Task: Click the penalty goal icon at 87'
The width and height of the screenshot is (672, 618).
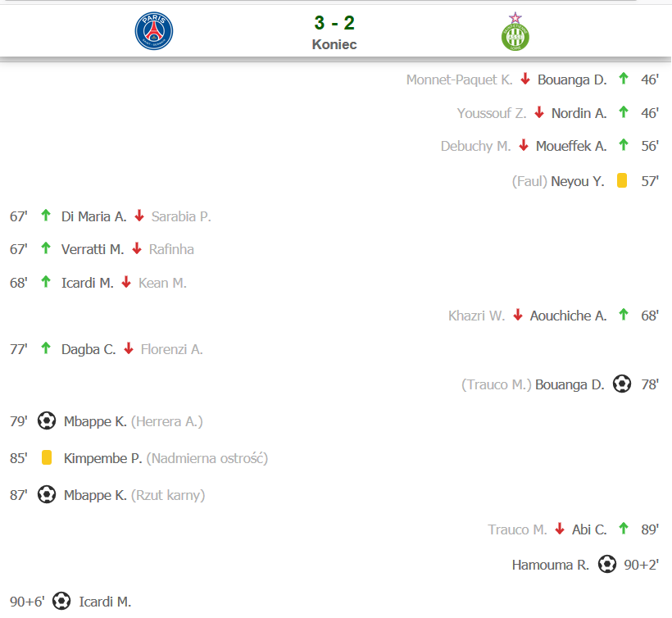Action: 46,494
